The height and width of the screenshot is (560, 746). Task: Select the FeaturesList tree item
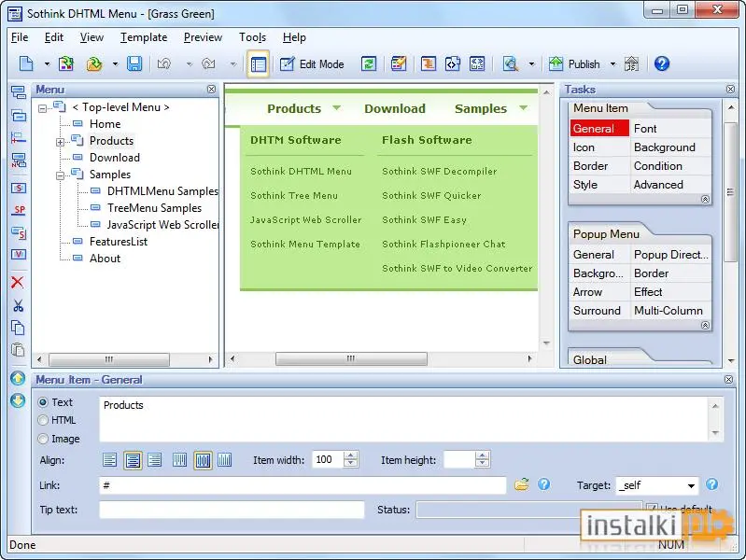click(x=119, y=242)
